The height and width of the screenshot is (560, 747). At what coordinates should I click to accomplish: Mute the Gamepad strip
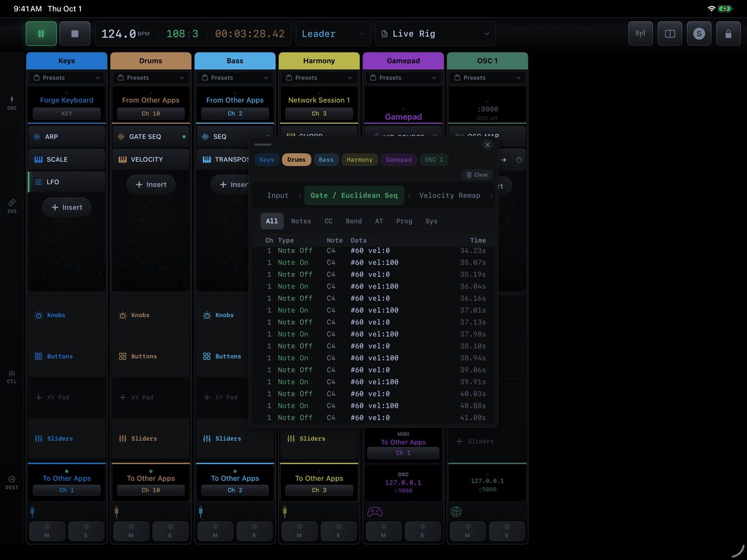click(x=383, y=531)
